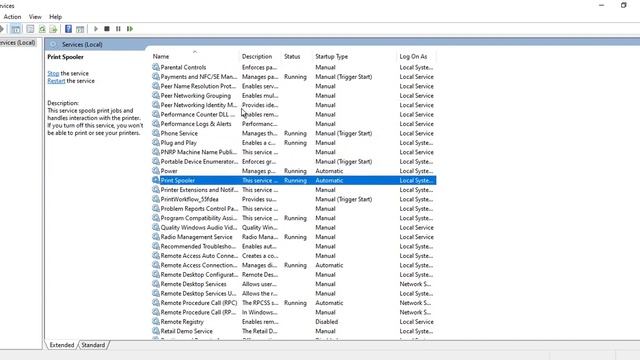Click the Pause Service toolbar icon
The width and height of the screenshot is (640, 360).
tap(118, 29)
